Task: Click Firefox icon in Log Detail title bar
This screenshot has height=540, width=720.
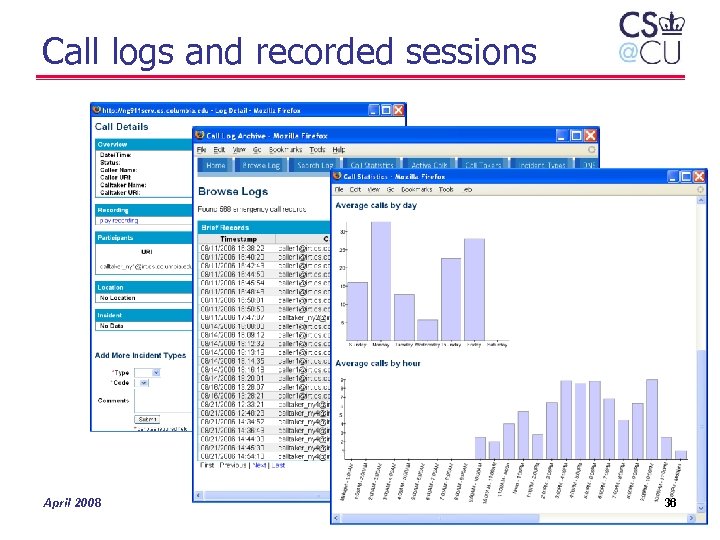Action: click(x=96, y=110)
